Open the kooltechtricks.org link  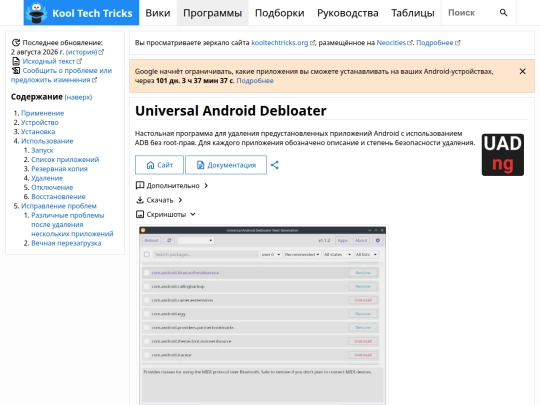click(283, 43)
